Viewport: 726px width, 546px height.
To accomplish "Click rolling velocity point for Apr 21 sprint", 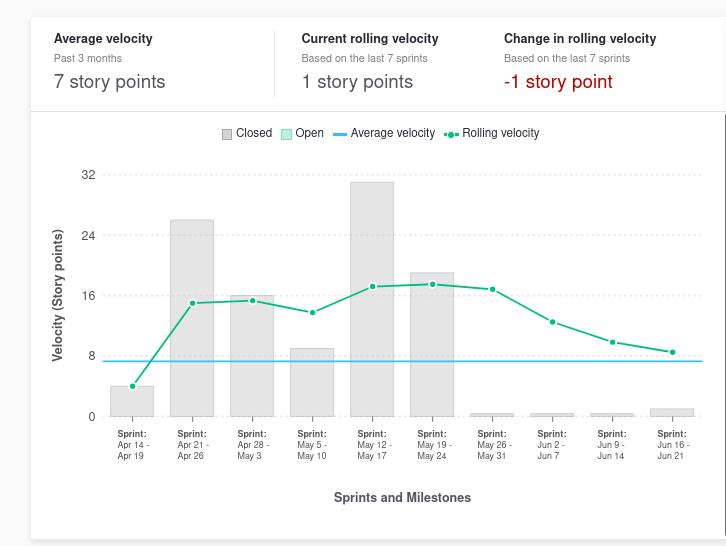I will (192, 303).
